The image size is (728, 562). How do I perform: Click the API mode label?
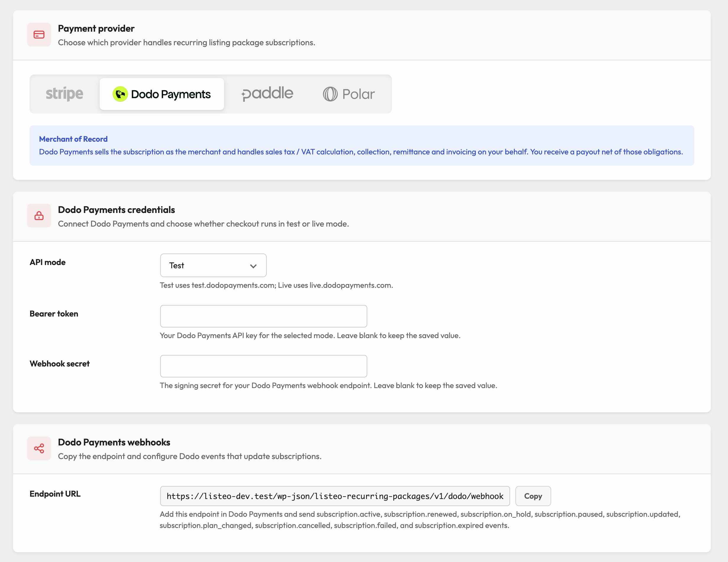[48, 262]
